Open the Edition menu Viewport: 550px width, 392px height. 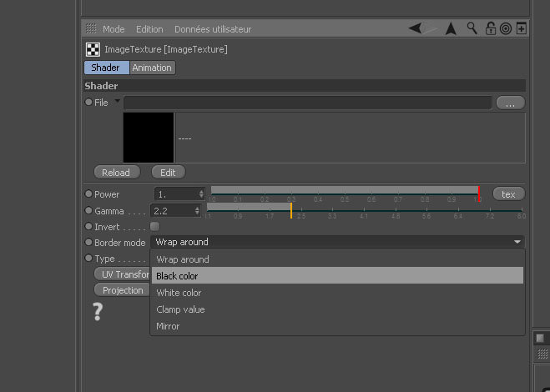tap(149, 29)
